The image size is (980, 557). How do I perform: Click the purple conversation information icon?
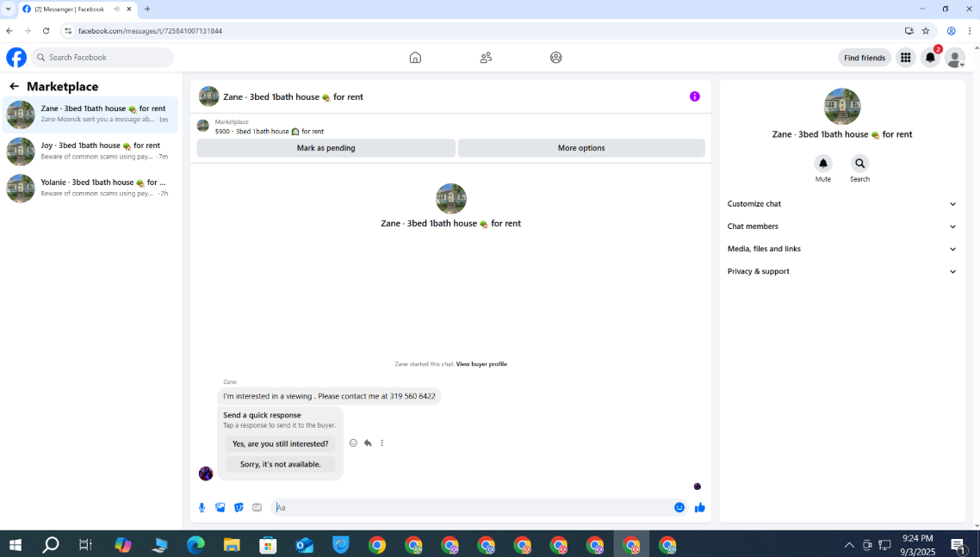(694, 96)
